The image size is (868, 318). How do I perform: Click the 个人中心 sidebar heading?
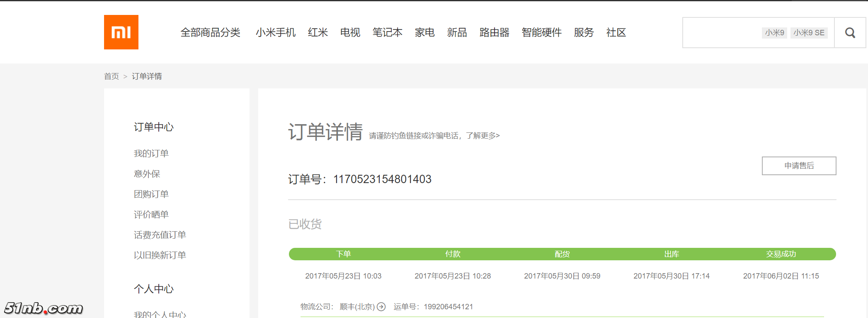tap(154, 289)
